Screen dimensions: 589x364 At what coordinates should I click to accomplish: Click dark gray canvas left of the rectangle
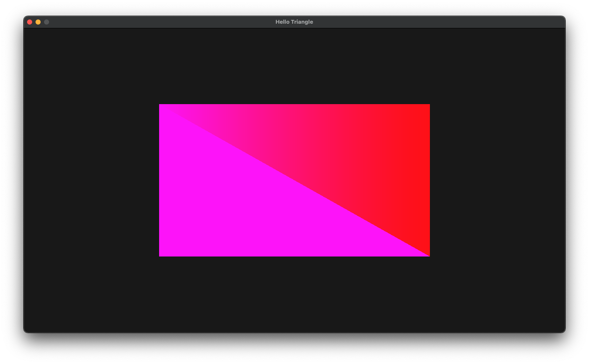tap(91, 180)
